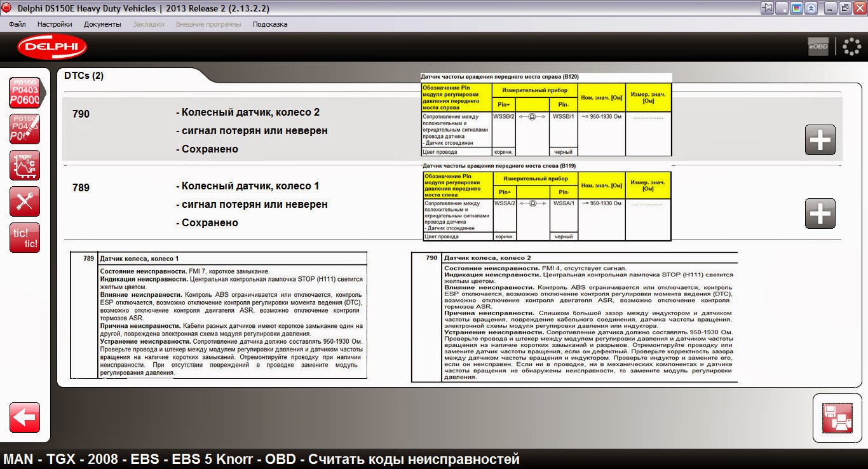Click the dotted circle activity indicator
The image size is (868, 469).
[851, 46]
